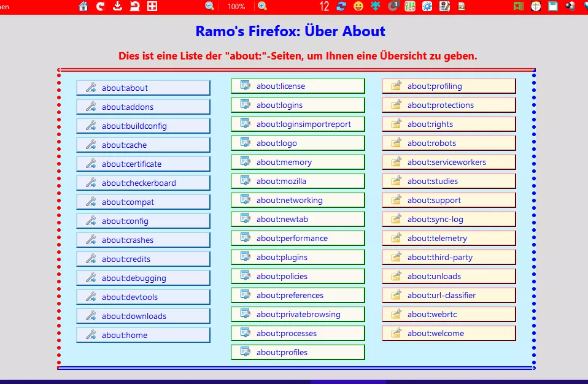Screen dimensions: 588x384
Task: Open the about:memory link
Action: coord(298,162)
